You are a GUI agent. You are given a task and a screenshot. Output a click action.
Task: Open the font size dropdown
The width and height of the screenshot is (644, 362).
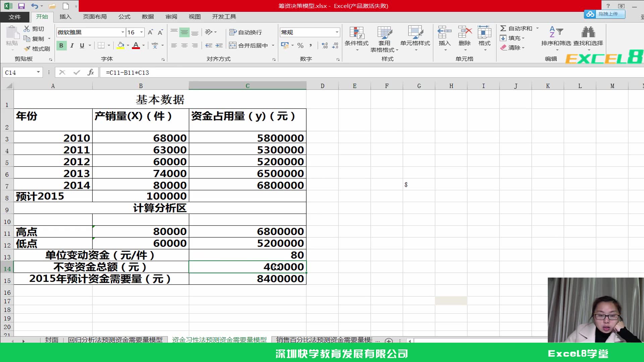point(141,32)
